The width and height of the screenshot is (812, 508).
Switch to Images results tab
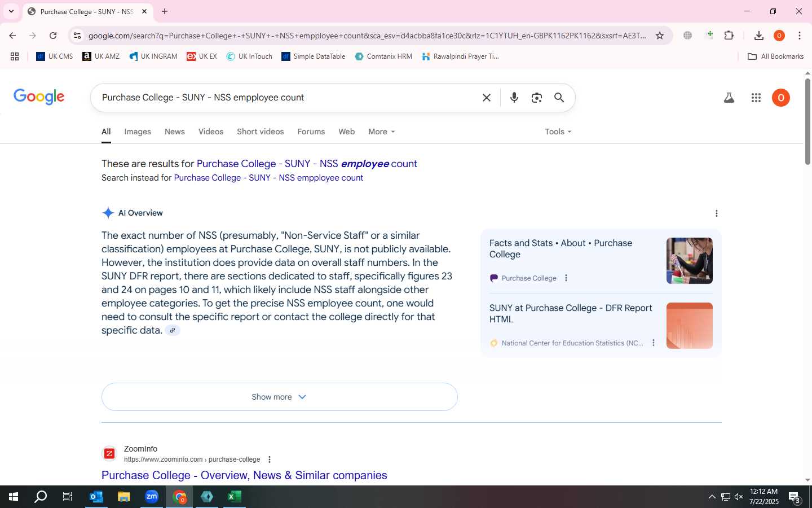pos(138,132)
